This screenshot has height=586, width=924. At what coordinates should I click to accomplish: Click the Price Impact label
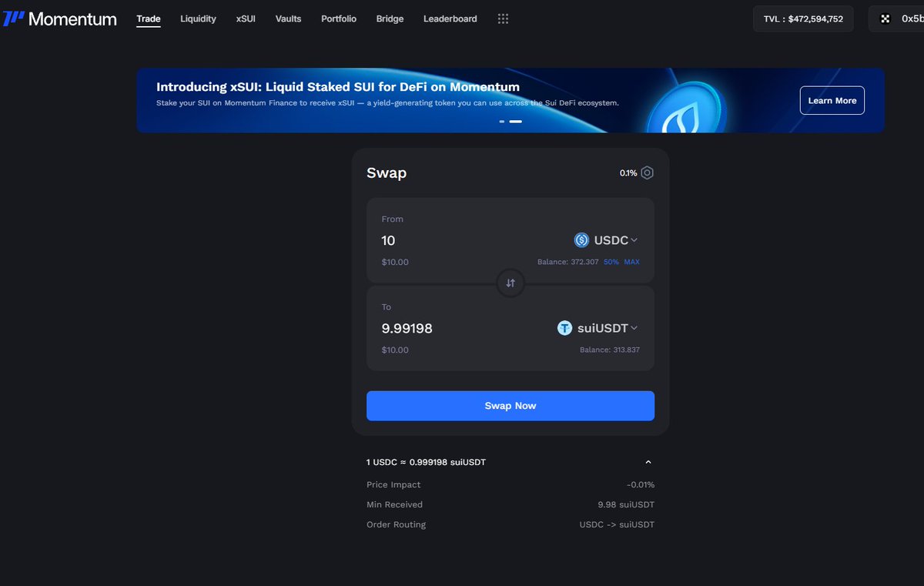393,484
